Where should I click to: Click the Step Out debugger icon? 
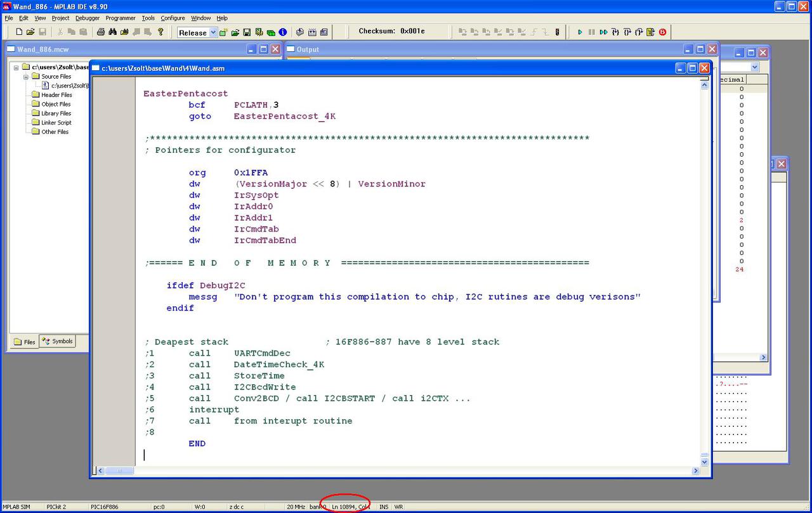(x=639, y=32)
